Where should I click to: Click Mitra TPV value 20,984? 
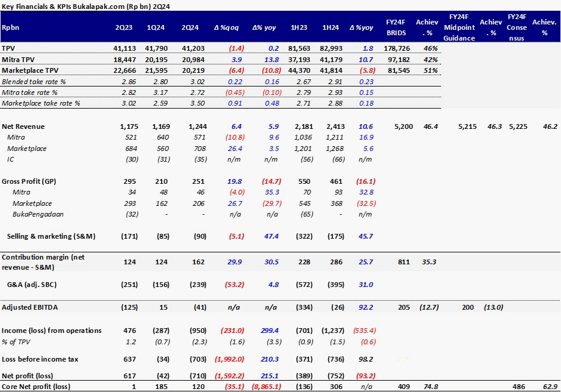[x=193, y=60]
